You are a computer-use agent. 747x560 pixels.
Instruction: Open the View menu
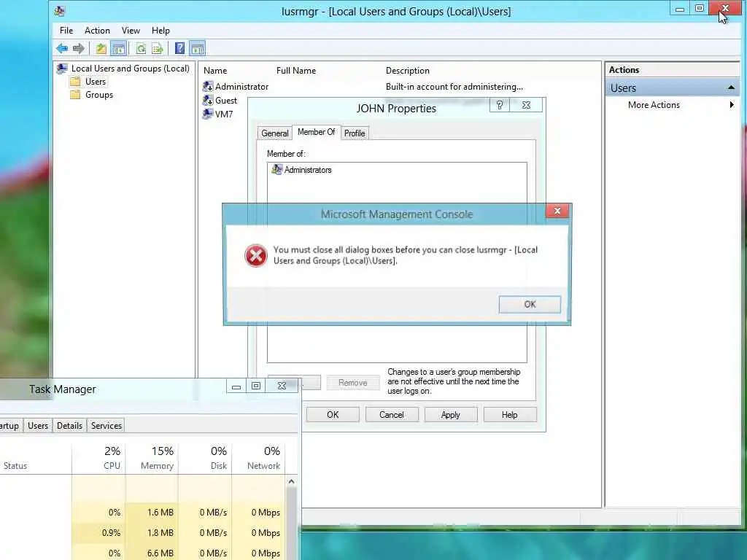131,31
